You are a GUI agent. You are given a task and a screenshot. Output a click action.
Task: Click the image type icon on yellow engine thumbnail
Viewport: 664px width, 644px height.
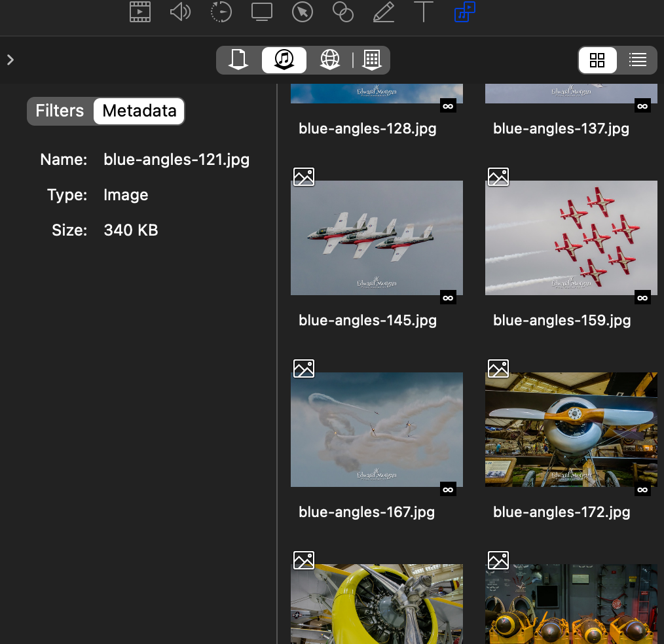point(304,560)
